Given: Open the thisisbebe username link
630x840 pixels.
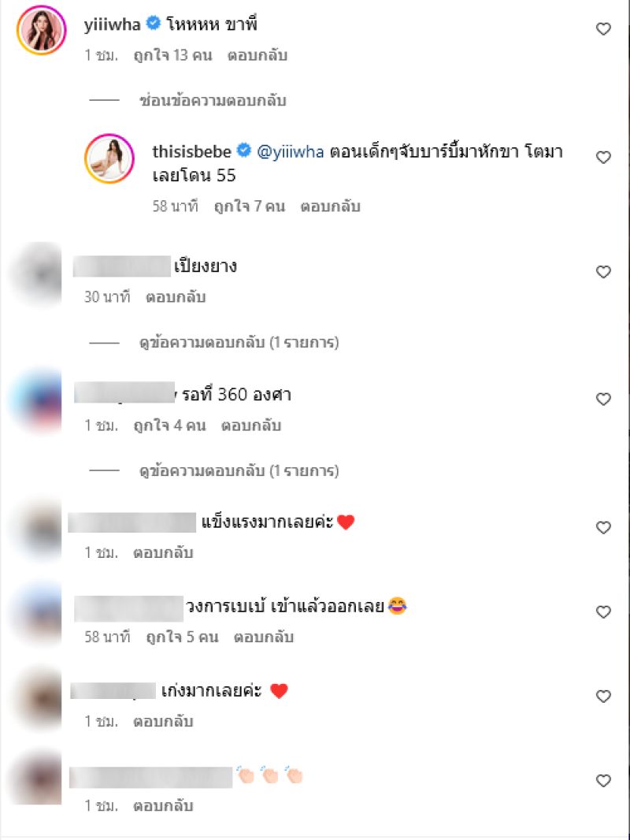Looking at the screenshot, I should [191, 151].
